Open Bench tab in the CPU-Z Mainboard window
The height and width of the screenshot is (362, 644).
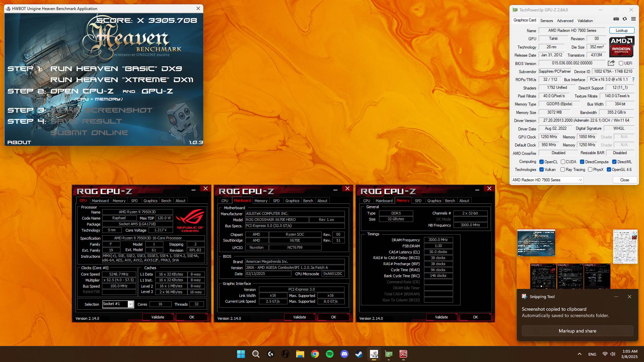tap(308, 201)
